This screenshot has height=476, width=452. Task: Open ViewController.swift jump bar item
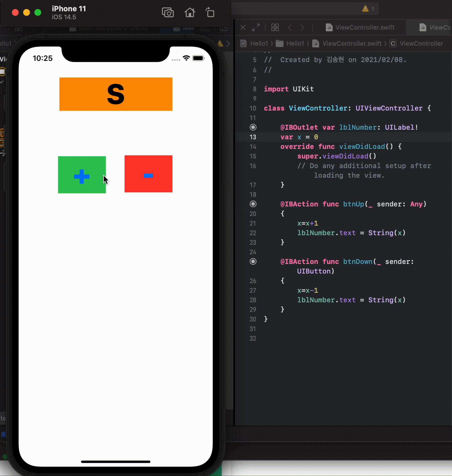pyautogui.click(x=347, y=43)
